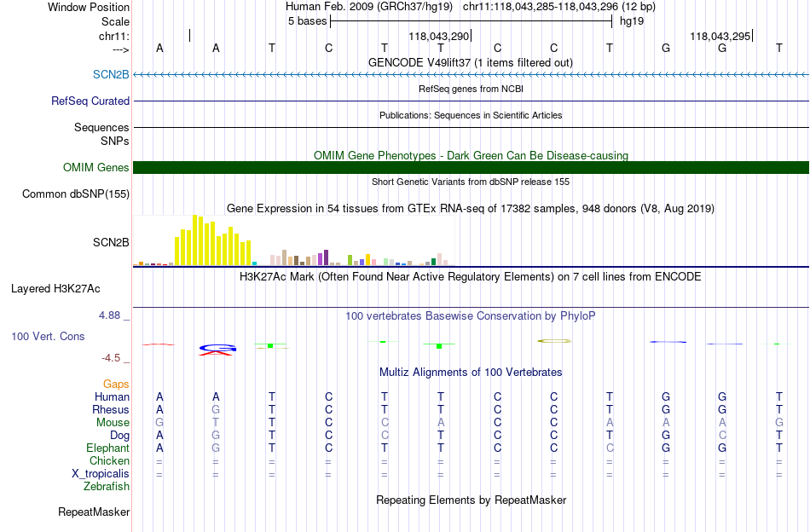Open the GTEx SCN2B expression bar chart
The width and height of the screenshot is (810, 532).
tap(293, 240)
